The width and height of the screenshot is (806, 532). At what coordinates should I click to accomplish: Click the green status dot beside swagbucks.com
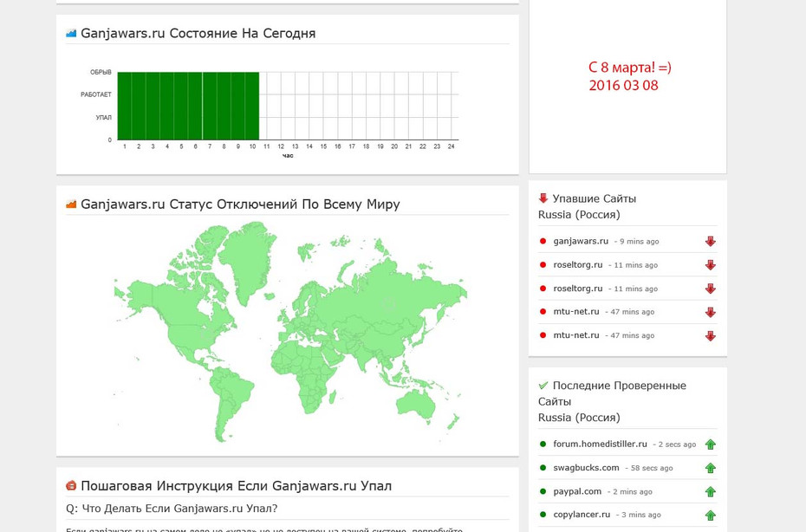(543, 468)
